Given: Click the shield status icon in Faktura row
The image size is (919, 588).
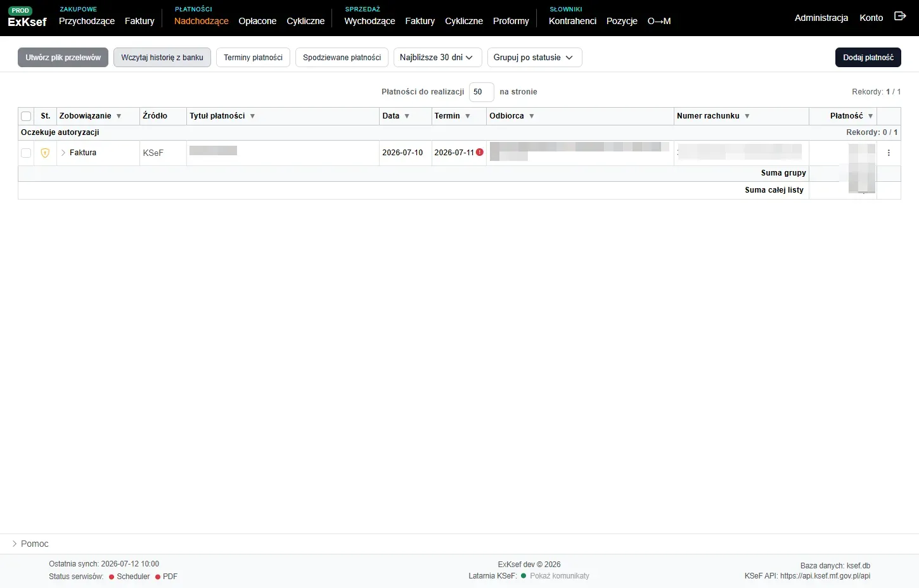Looking at the screenshot, I should [x=45, y=153].
